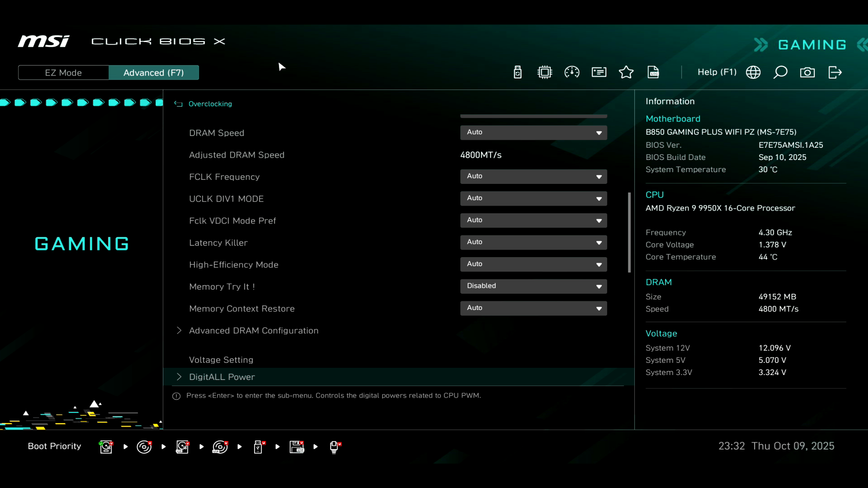Open the Favorites star icon
Viewport: 868px width, 488px height.
point(626,72)
